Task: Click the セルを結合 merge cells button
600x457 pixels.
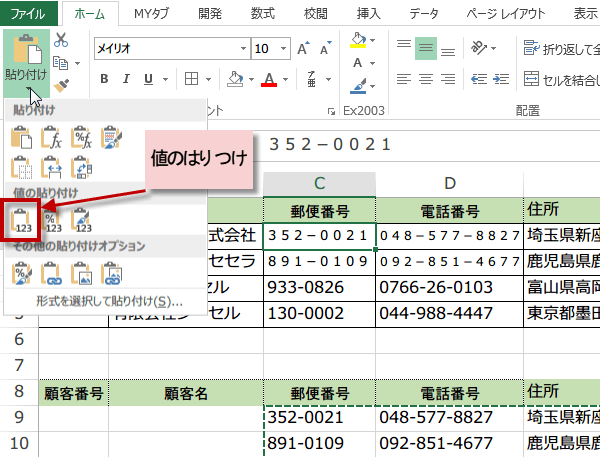Action: point(555,78)
